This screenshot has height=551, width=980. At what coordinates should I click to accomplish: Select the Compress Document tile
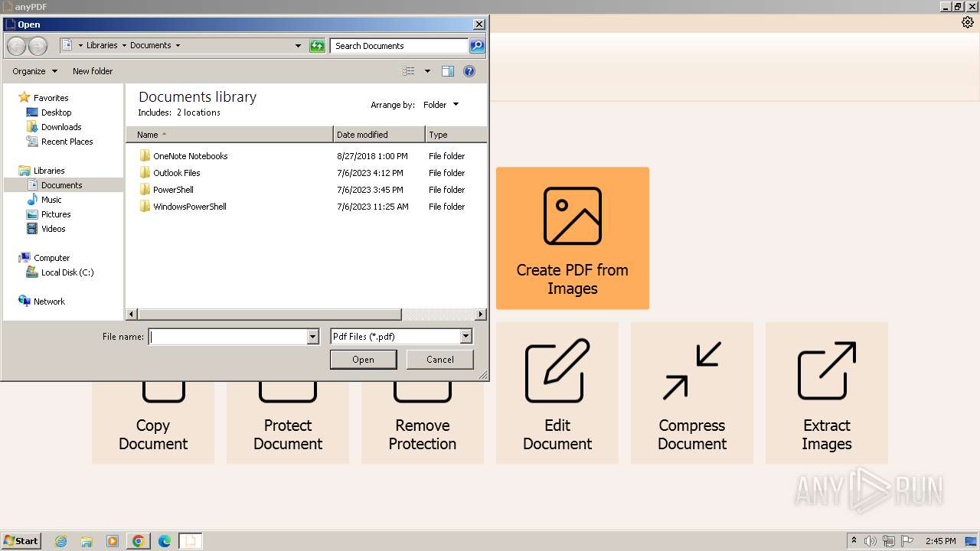692,393
